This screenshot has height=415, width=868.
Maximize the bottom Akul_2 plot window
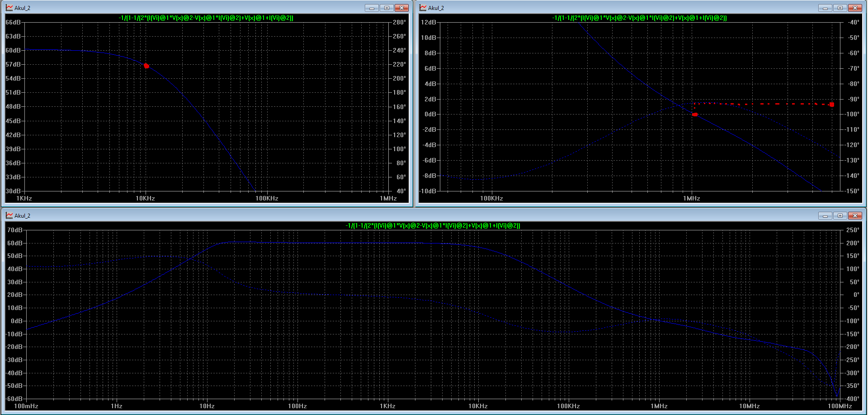pyautogui.click(x=840, y=216)
